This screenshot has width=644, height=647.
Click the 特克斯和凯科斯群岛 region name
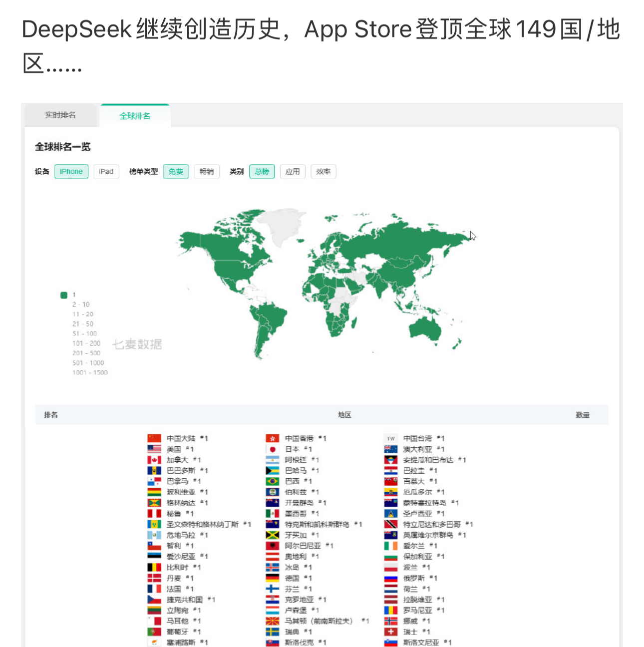click(317, 524)
